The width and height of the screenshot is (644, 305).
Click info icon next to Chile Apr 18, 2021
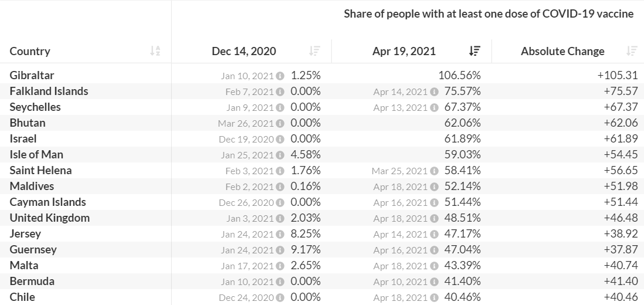point(434,297)
